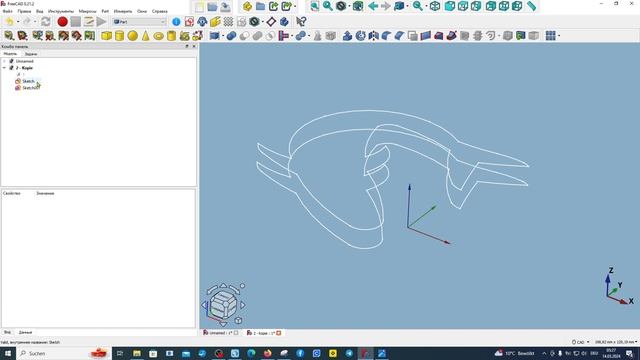
Task: Open Telegram from the taskbar
Action: click(349, 353)
